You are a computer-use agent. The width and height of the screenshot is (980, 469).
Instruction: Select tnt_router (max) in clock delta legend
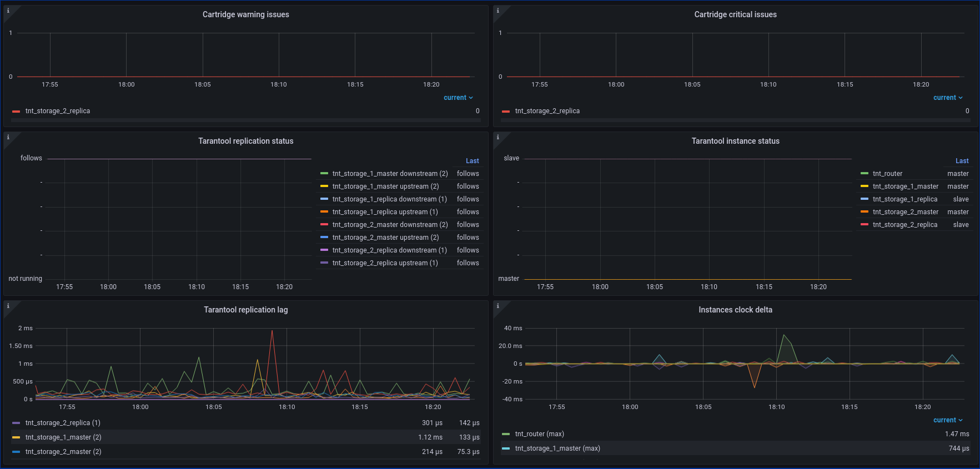[539, 434]
